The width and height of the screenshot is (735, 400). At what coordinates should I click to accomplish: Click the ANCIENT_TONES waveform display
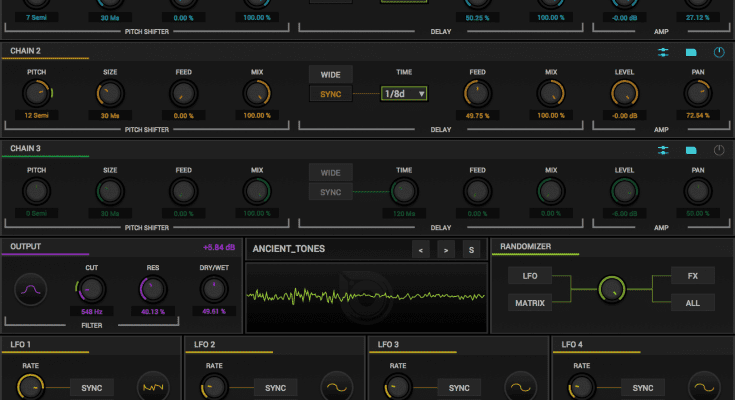(x=365, y=297)
